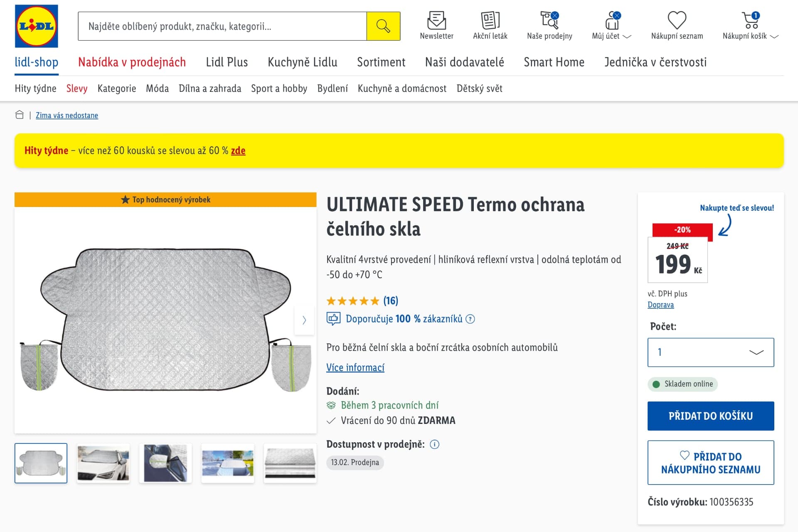The image size is (798, 532).
Task: Click the home icon in the breadcrumb
Action: (x=20, y=115)
